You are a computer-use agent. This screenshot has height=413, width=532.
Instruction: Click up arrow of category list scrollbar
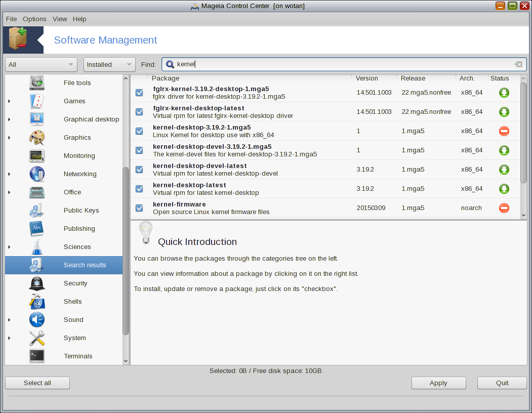(x=126, y=78)
